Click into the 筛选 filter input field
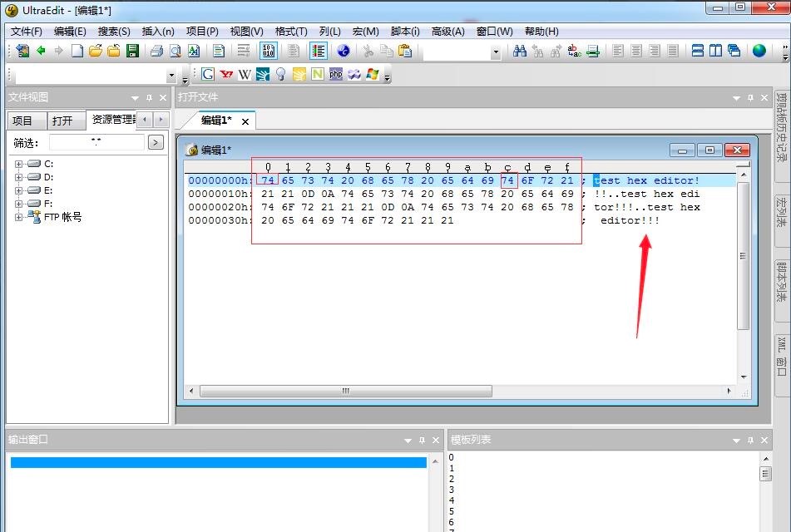This screenshot has width=791, height=532. point(96,143)
